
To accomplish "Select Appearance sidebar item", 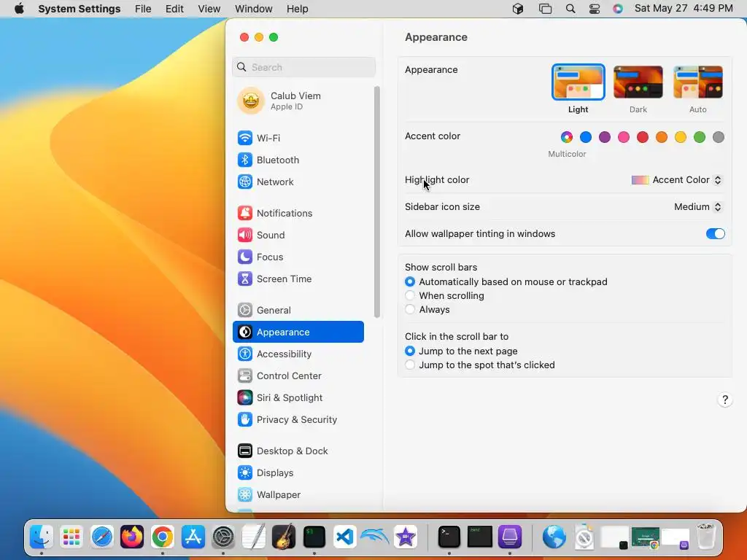I will (298, 332).
